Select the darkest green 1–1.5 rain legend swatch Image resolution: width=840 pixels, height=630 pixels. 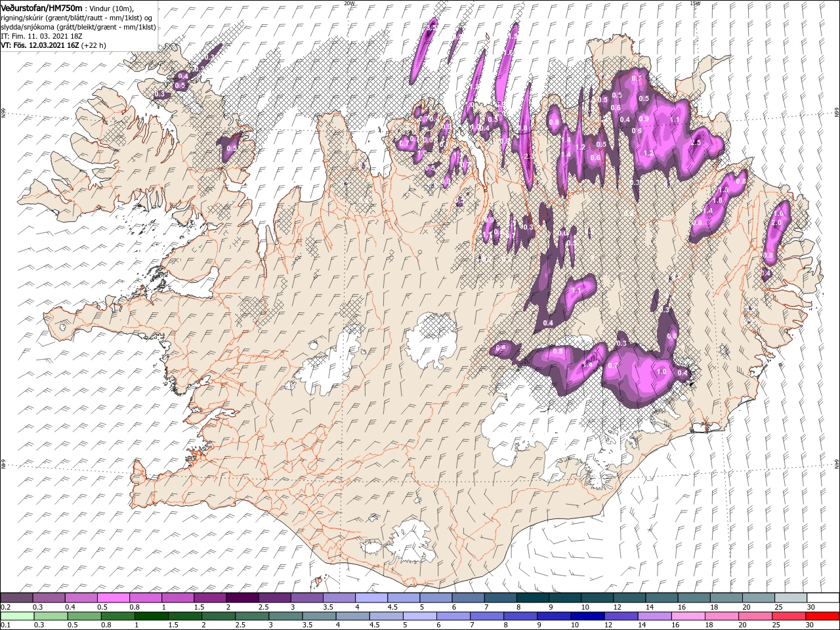coord(152,616)
